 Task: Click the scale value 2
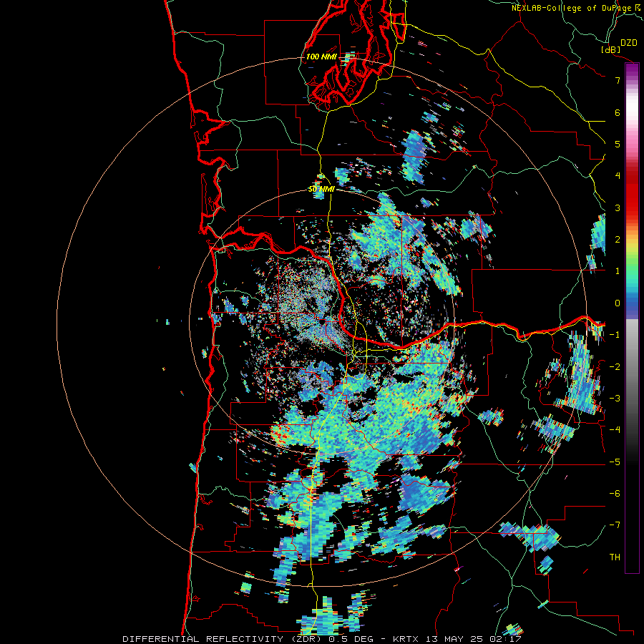point(618,240)
